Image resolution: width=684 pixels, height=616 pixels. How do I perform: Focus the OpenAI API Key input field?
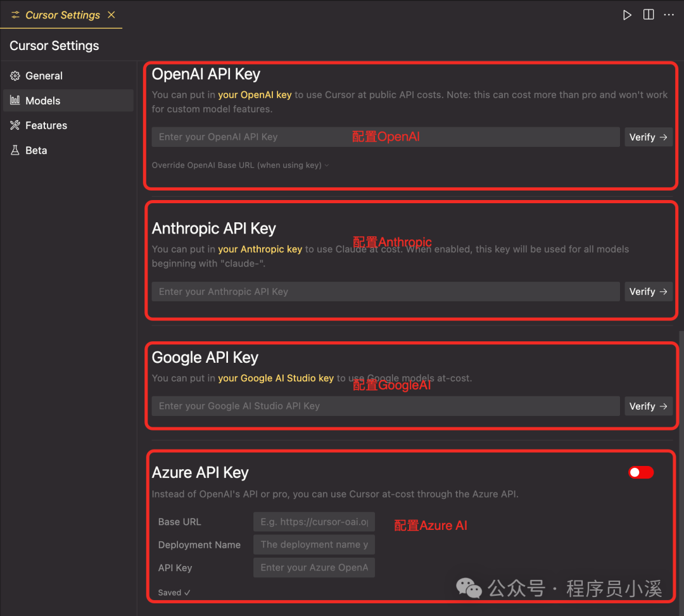(x=386, y=137)
